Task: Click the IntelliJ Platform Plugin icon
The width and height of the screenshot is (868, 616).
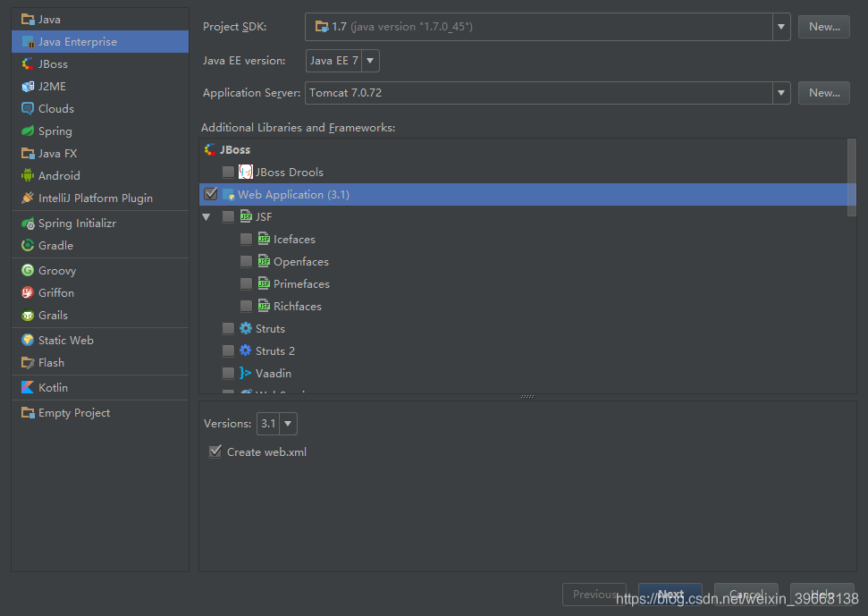Action: (x=28, y=198)
